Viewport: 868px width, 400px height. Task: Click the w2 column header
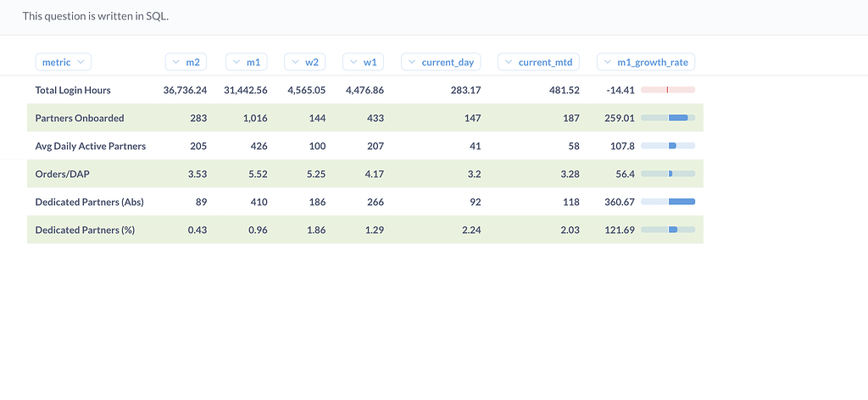coord(304,62)
